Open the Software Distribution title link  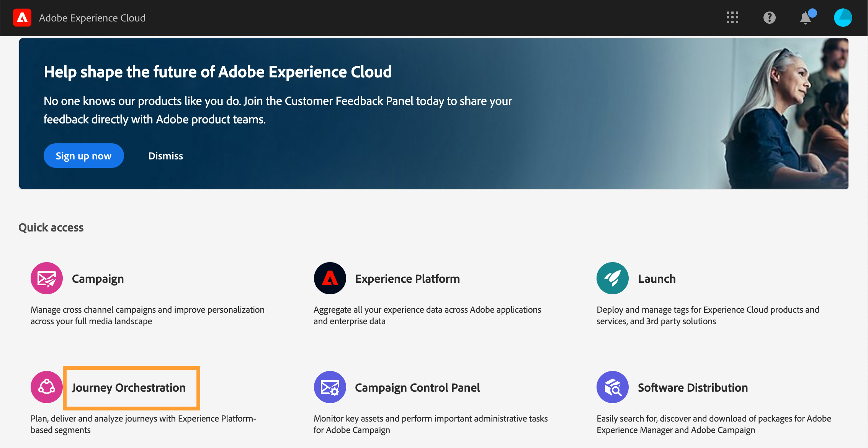pos(692,387)
